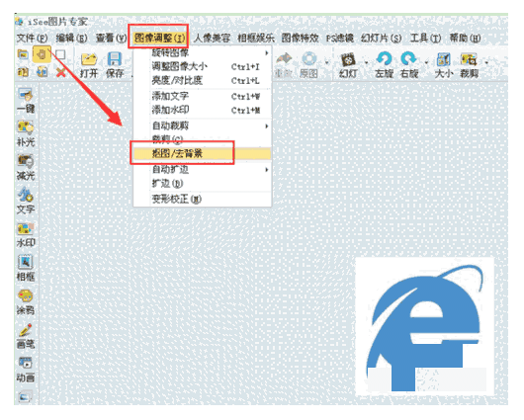Click the 裁剪 crop toolbar icon
The image size is (524, 420).
pos(469,59)
